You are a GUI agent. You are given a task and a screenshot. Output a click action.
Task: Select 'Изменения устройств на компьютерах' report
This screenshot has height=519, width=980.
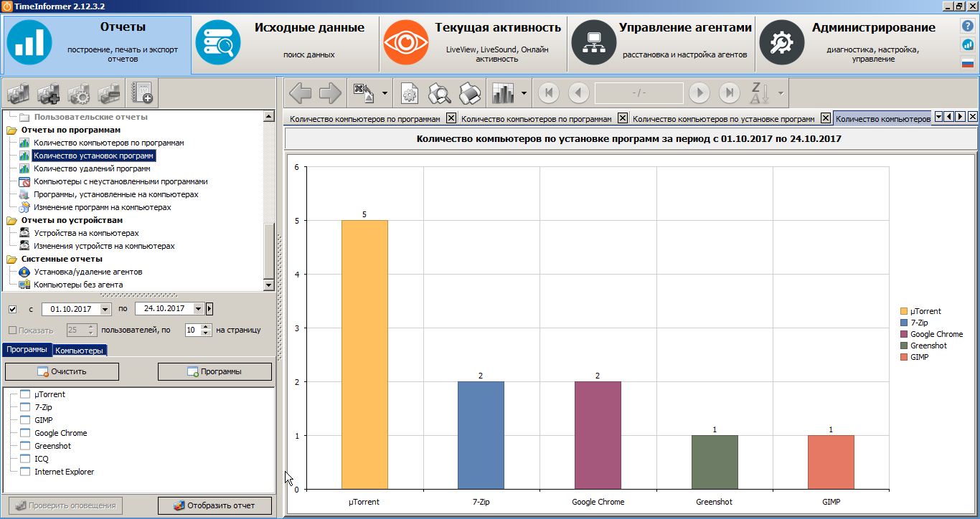(x=104, y=246)
